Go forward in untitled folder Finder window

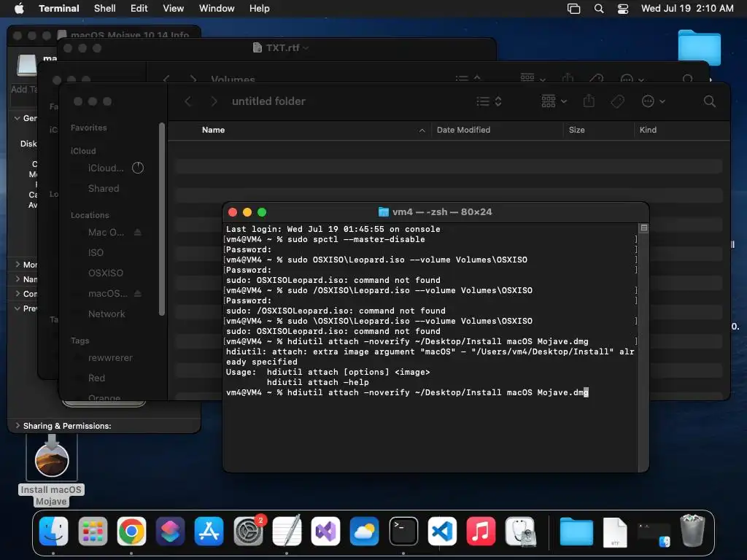[x=214, y=101]
